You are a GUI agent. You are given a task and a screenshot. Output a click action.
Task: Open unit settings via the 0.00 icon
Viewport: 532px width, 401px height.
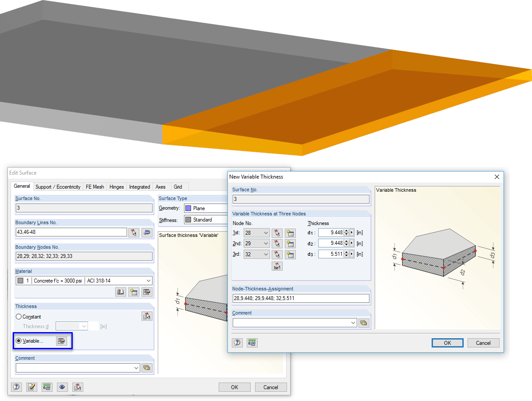click(46, 387)
